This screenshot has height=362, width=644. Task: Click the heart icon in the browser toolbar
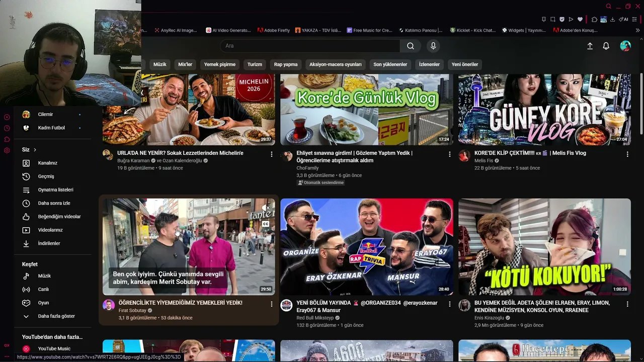click(580, 20)
